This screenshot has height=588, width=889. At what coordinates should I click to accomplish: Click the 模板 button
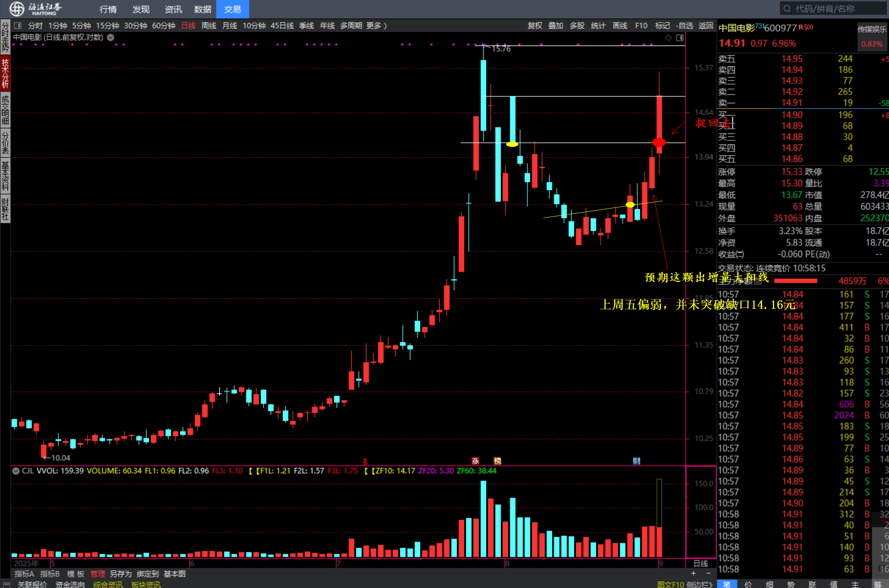click(76, 574)
